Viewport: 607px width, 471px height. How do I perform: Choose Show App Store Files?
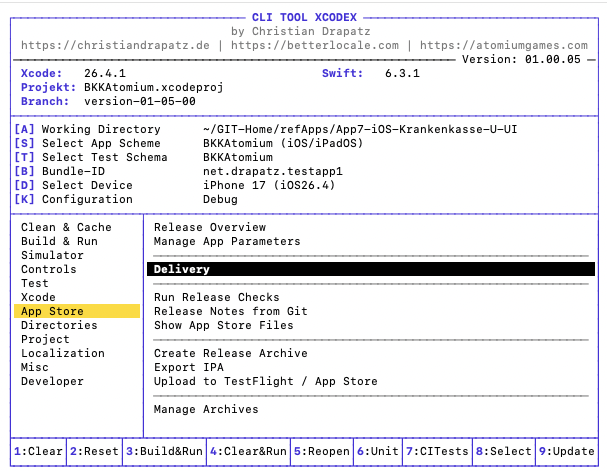coord(224,325)
